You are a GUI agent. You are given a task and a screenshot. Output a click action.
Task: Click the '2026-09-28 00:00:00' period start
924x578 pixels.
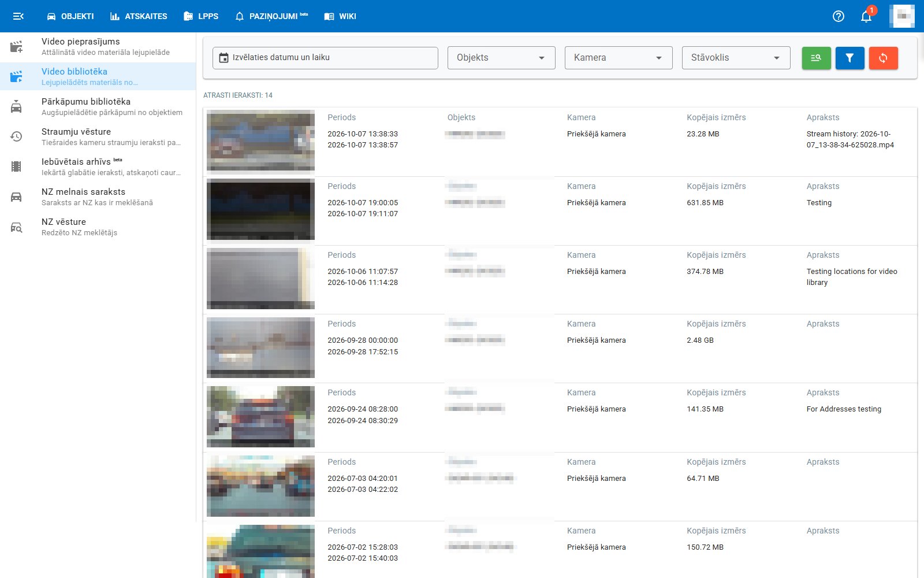pos(363,340)
